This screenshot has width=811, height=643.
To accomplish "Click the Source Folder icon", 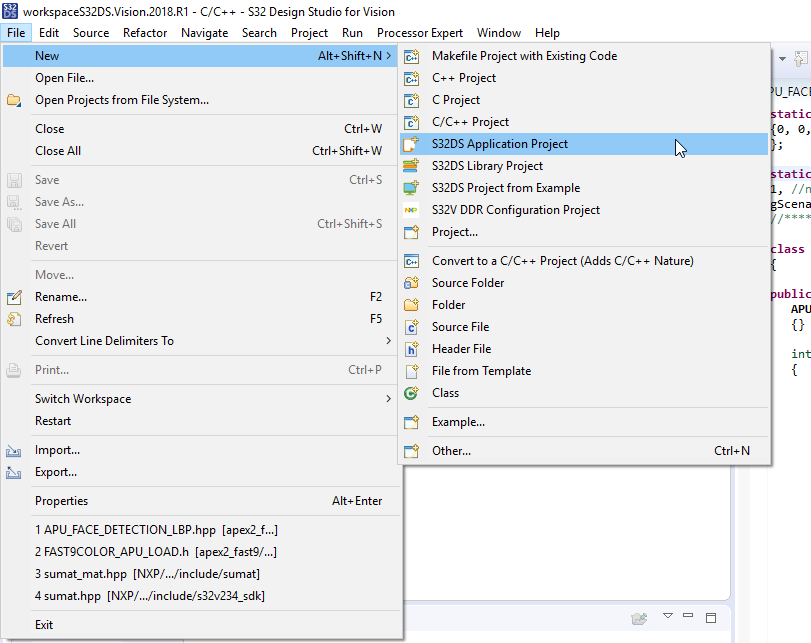I will point(411,283).
